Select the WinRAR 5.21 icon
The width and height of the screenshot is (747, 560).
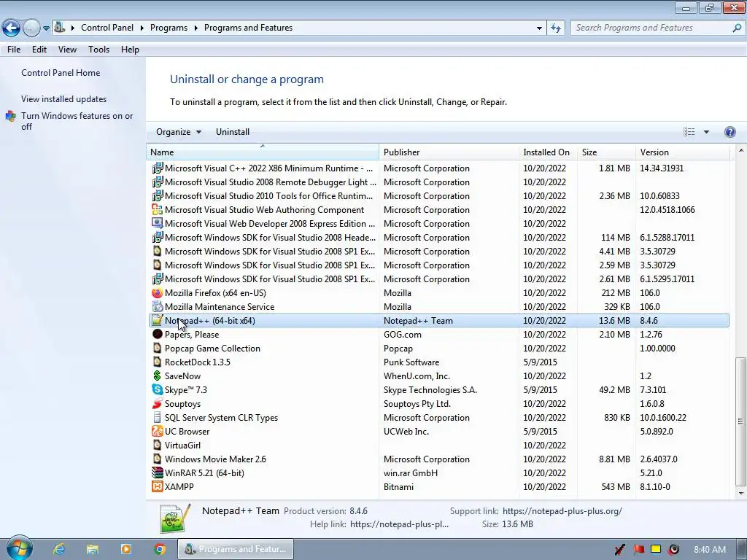click(157, 472)
